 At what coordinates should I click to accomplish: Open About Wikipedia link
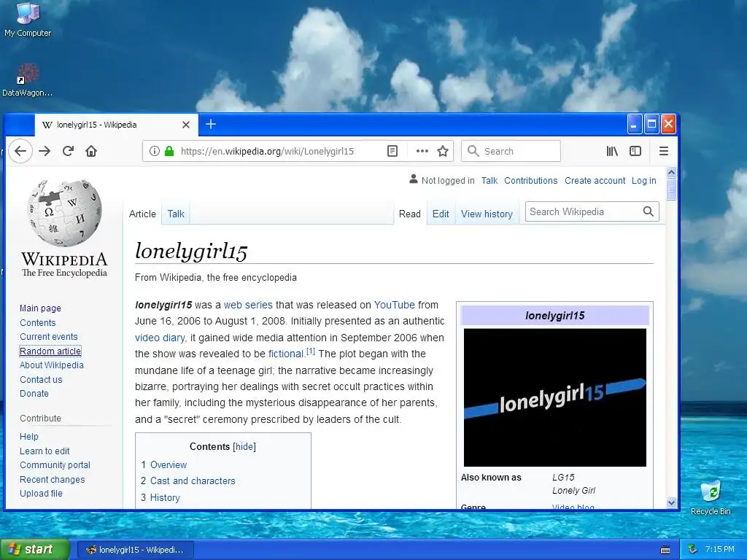coord(52,365)
